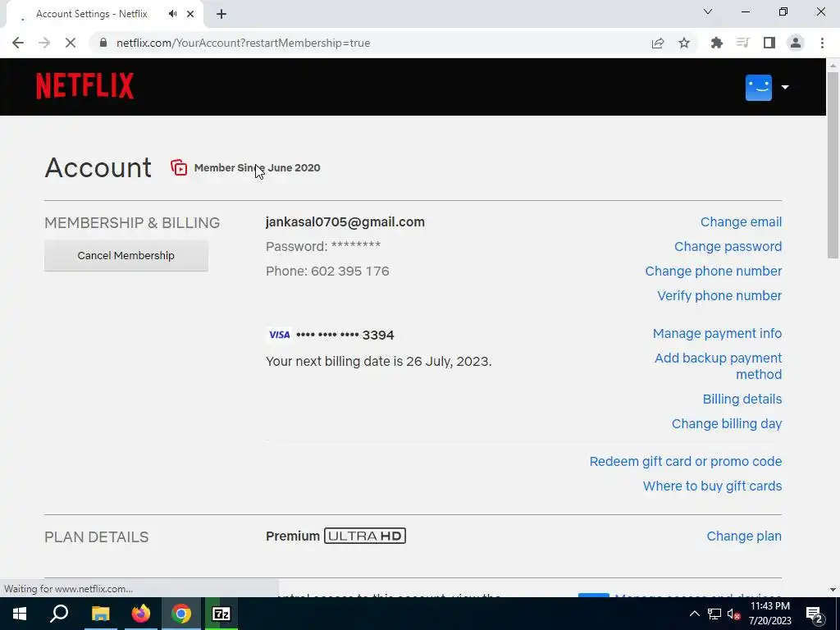840x630 pixels.
Task: Open the Chrome profile avatar button
Action: click(x=796, y=43)
